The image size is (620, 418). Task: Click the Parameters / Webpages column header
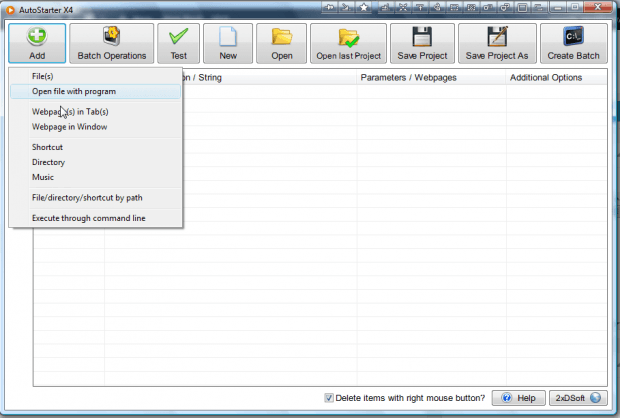pos(431,78)
